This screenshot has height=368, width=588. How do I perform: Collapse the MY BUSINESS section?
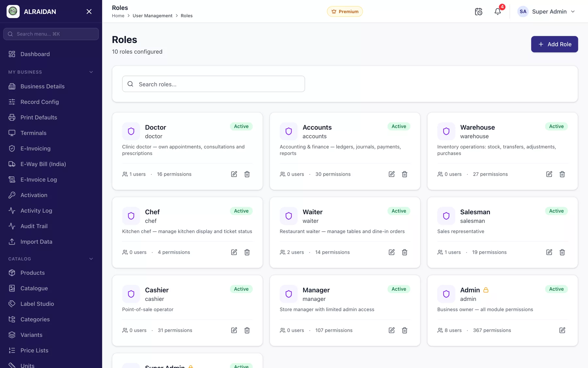[x=91, y=72]
